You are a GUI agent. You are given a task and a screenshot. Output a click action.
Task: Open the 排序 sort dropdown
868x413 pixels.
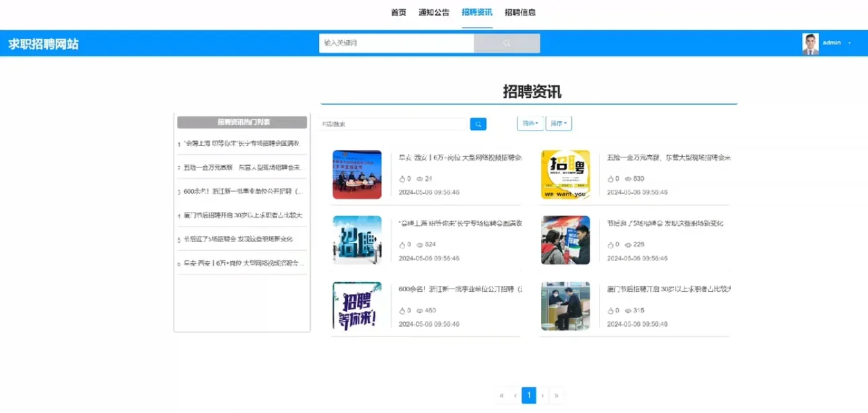coord(559,123)
